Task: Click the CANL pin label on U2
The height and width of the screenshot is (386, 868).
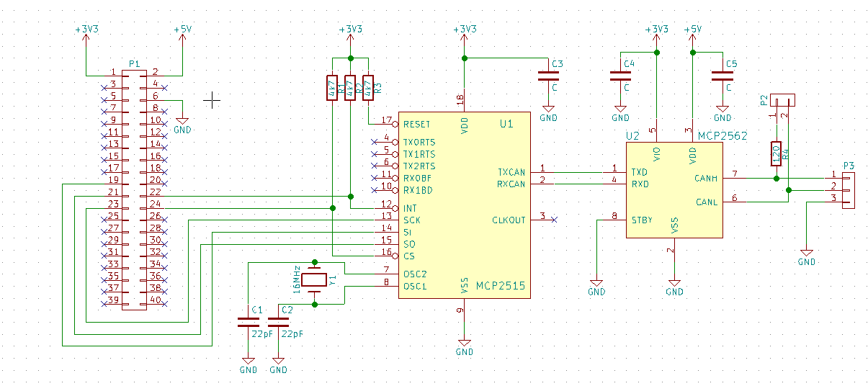Action: click(x=706, y=202)
